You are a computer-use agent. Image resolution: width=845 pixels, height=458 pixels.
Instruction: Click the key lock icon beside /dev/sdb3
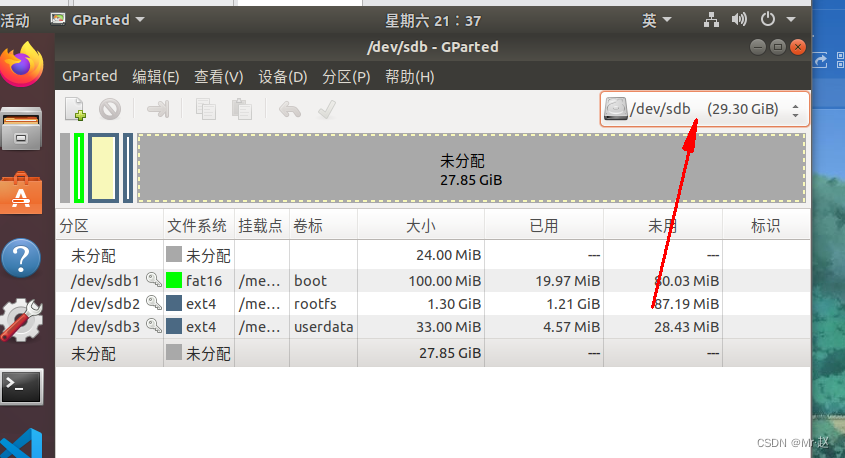pyautogui.click(x=154, y=325)
